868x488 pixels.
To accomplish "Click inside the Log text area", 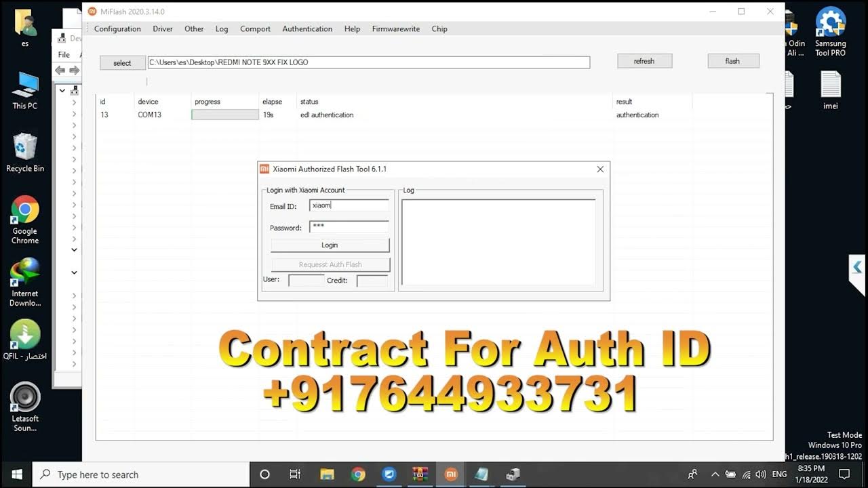I will 498,242.
